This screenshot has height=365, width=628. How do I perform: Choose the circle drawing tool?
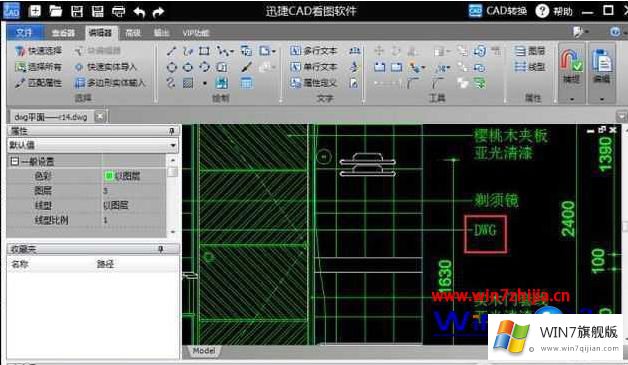coord(171,67)
